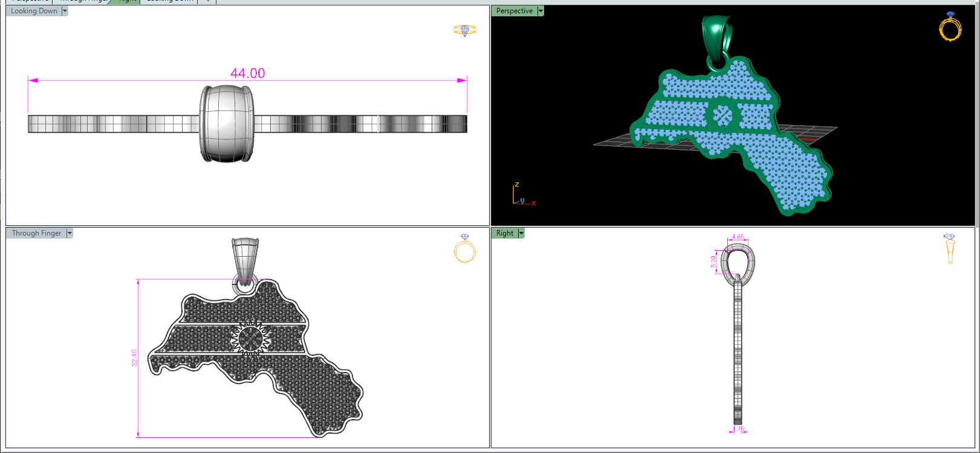Viewport: 980px width, 453px height.
Task: Select the Through Finger viewport title
Action: (37, 233)
